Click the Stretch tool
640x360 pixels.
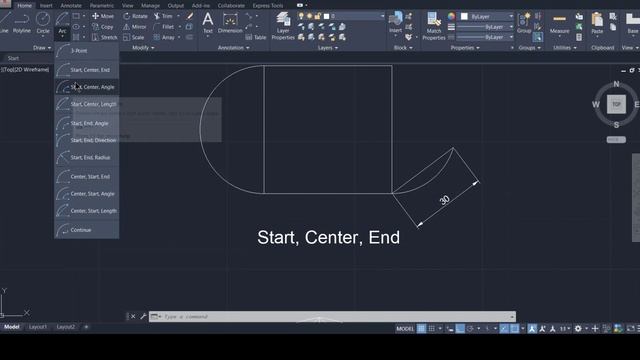point(104,37)
